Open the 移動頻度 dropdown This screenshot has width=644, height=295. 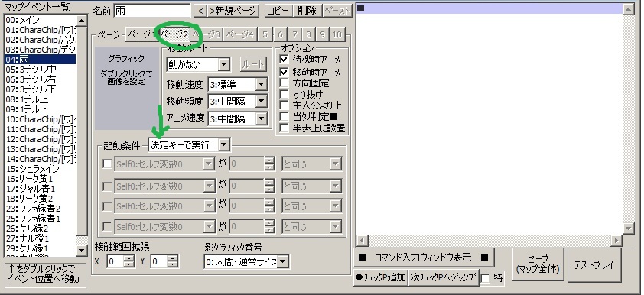[262, 101]
